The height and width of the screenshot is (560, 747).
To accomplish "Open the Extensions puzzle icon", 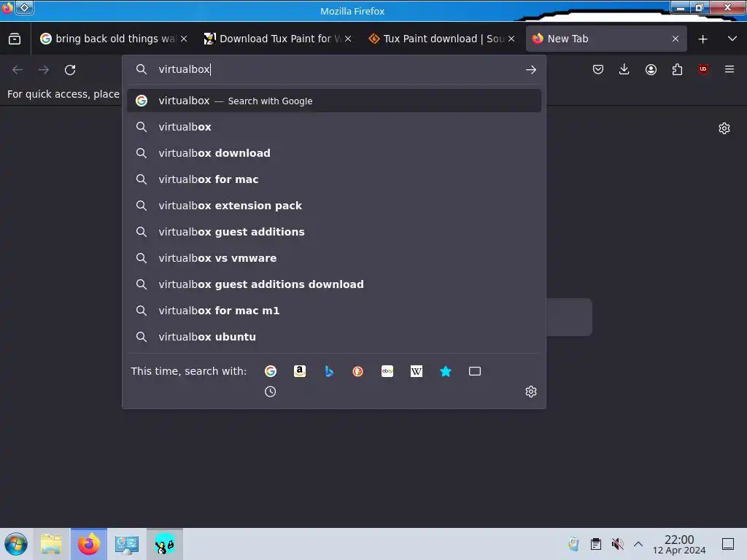I will click(677, 69).
